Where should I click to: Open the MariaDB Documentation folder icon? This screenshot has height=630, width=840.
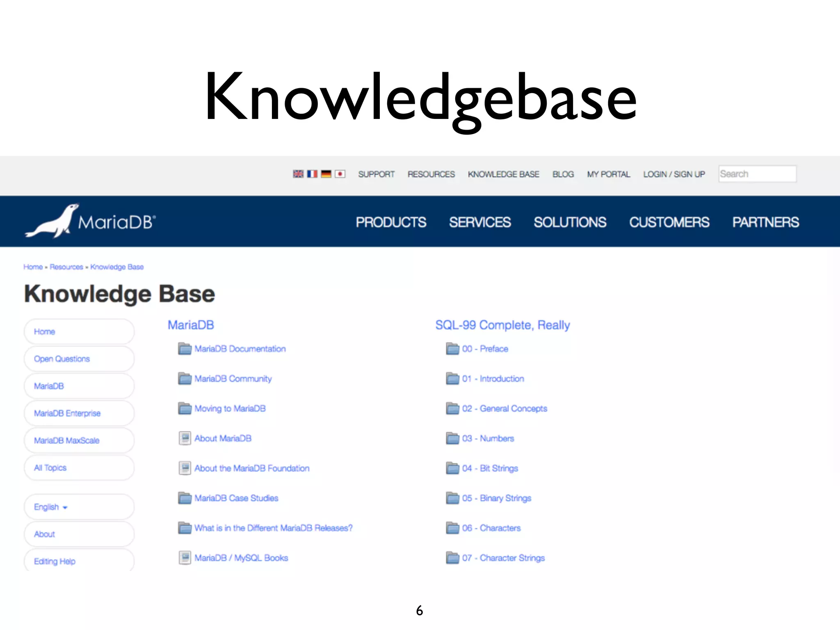(185, 349)
